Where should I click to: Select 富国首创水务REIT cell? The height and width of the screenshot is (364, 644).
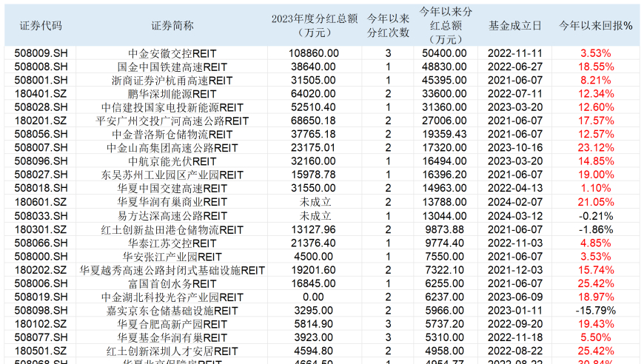pos(172,283)
